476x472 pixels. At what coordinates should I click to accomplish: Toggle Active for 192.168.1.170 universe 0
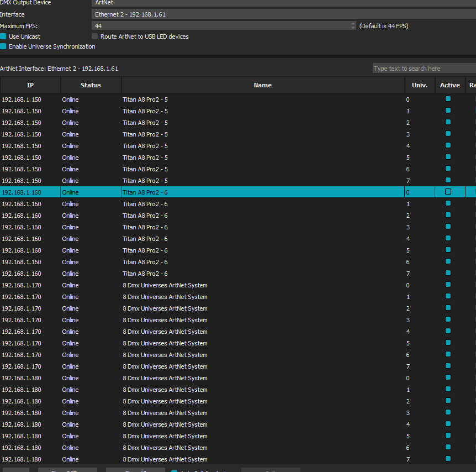coord(448,285)
